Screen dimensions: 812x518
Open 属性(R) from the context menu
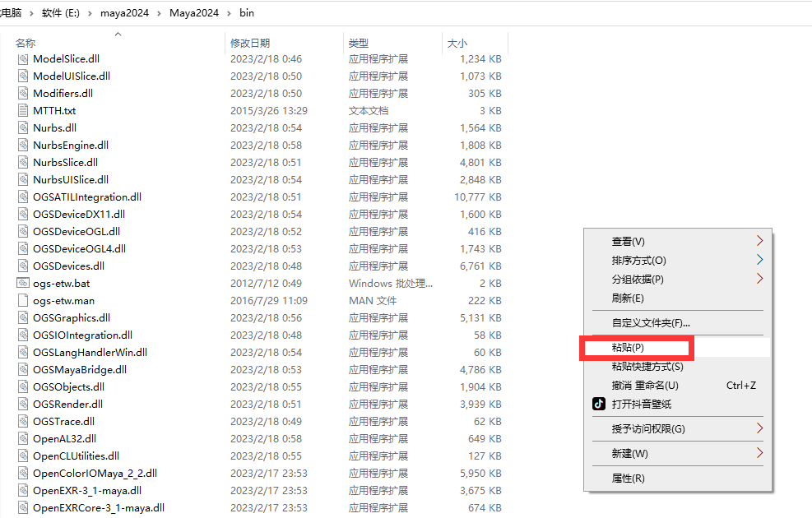coord(677,479)
